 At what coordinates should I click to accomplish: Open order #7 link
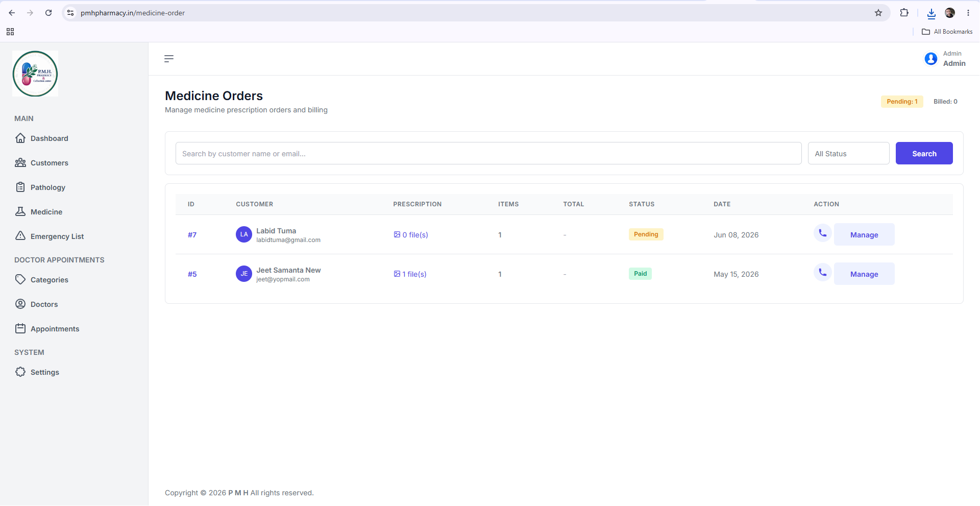tap(192, 235)
